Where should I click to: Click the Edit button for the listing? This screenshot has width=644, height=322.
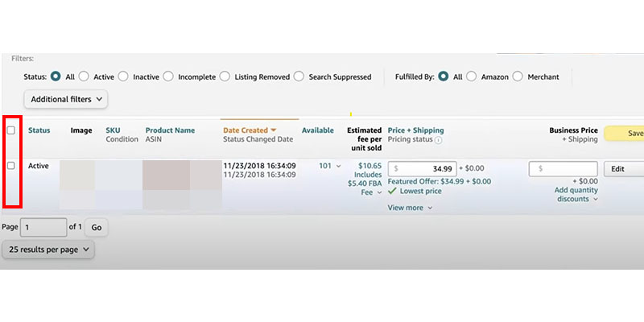pos(619,169)
